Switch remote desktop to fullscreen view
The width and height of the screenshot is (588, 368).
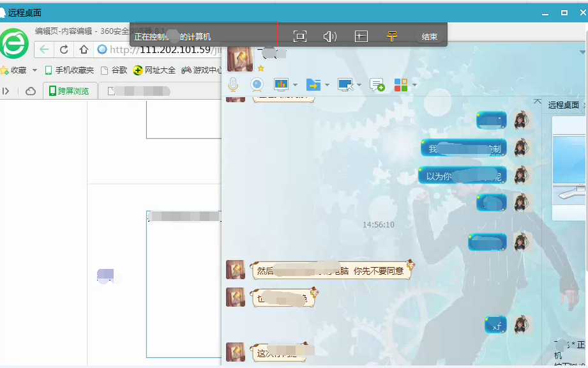(299, 36)
